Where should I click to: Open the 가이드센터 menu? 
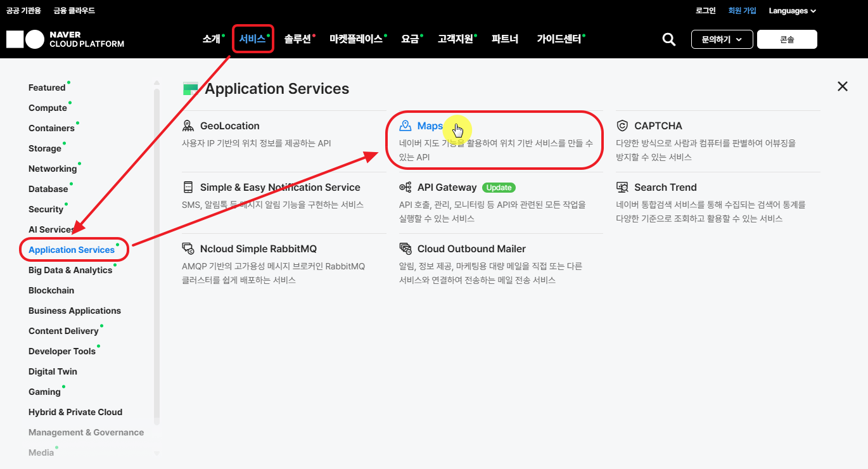pos(559,39)
